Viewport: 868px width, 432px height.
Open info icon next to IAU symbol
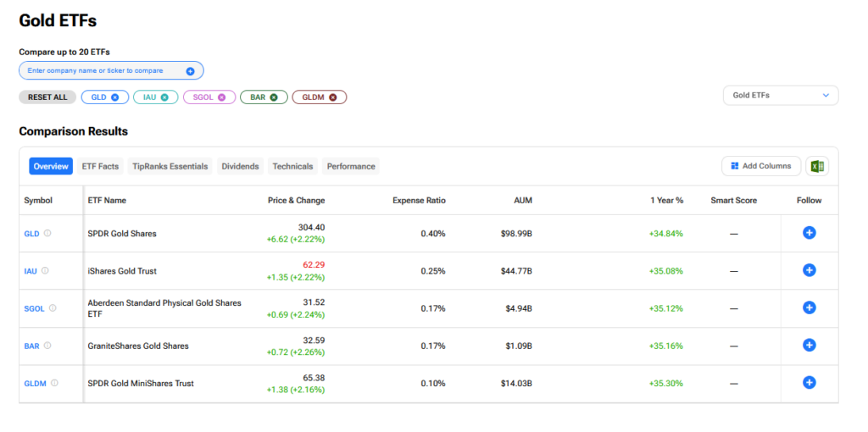(45, 270)
